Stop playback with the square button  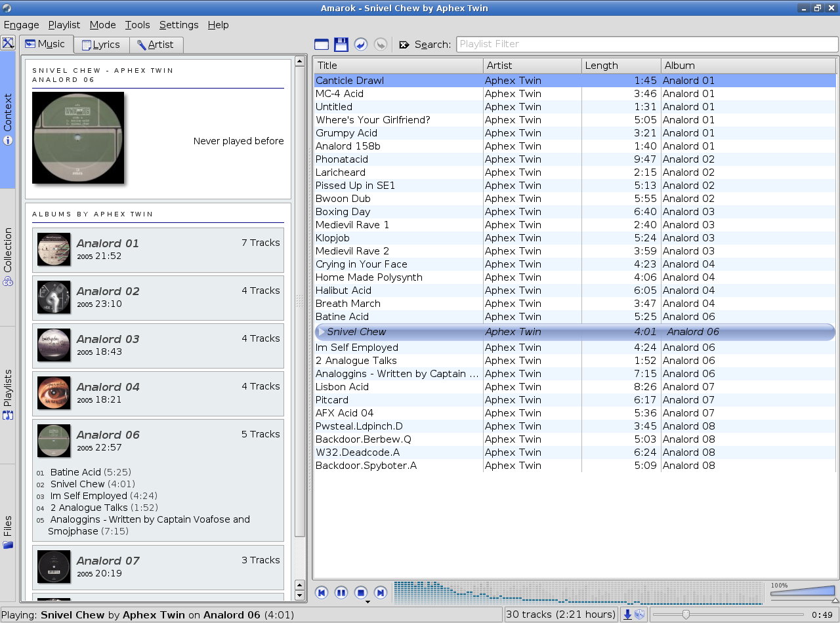[x=360, y=593]
